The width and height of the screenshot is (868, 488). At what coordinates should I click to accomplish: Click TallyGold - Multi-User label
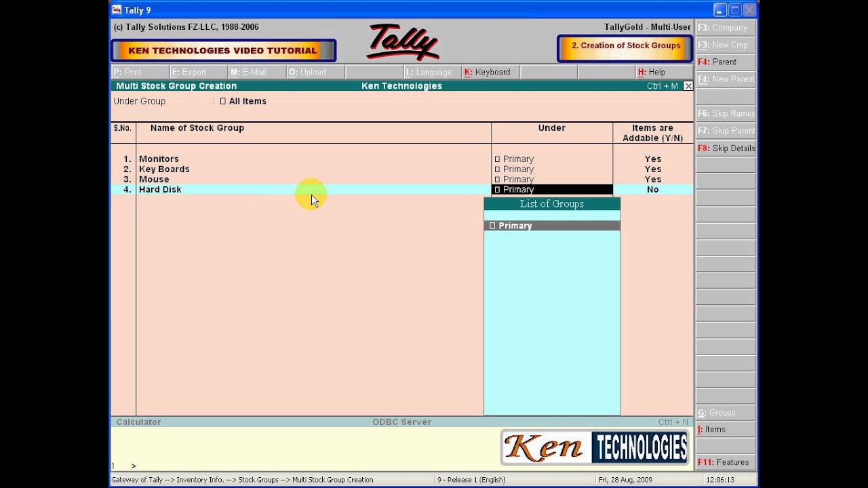click(648, 27)
